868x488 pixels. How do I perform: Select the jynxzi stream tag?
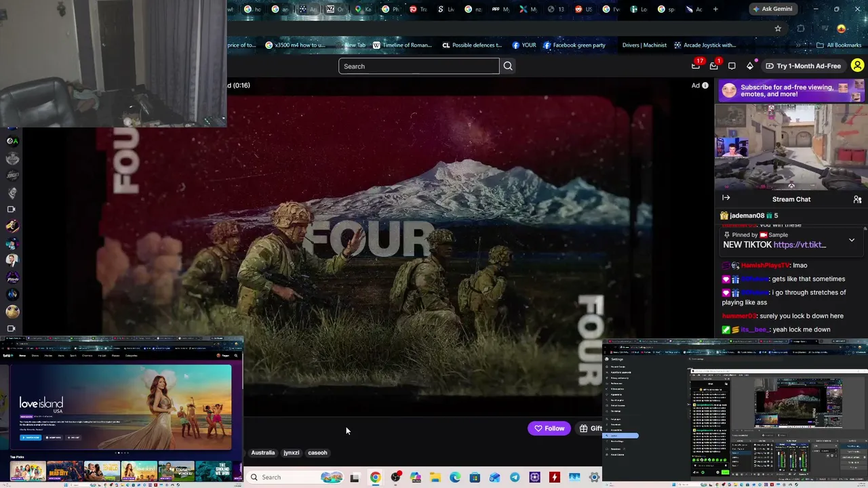[292, 453]
